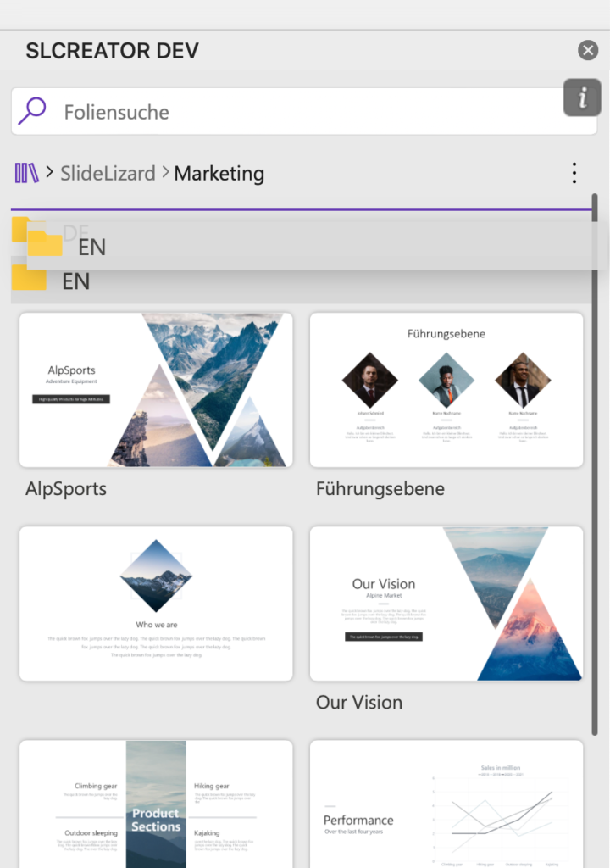Focus the Foliensuche search field

point(304,111)
